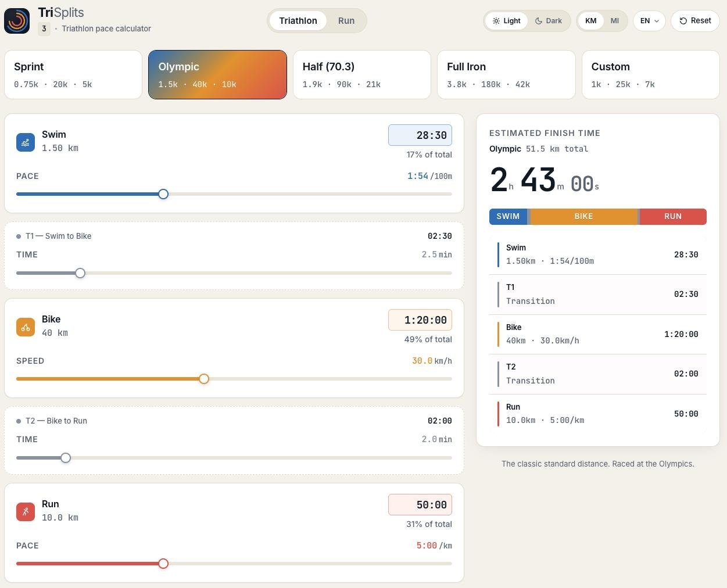Choose the Full Iron distance preset
This screenshot has width=727, height=588.
[x=506, y=75]
